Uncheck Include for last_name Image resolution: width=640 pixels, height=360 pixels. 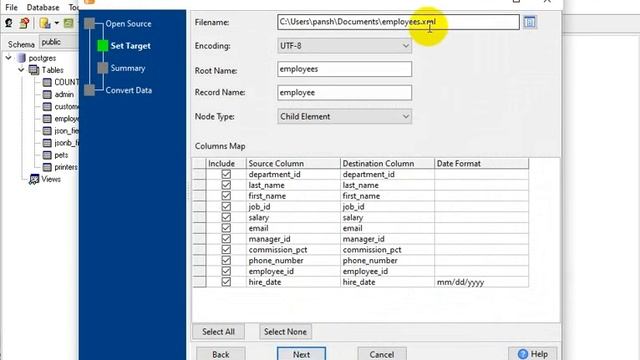(226, 185)
